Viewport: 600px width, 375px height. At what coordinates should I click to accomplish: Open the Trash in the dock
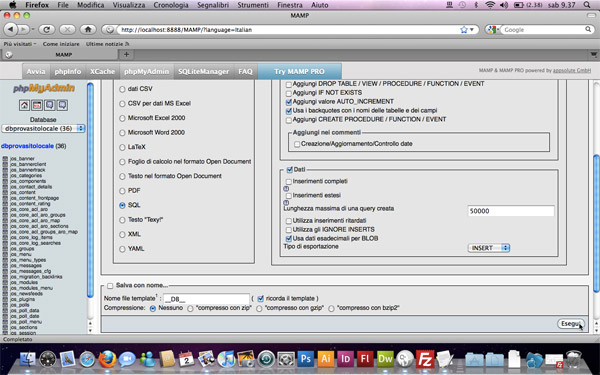(x=574, y=359)
